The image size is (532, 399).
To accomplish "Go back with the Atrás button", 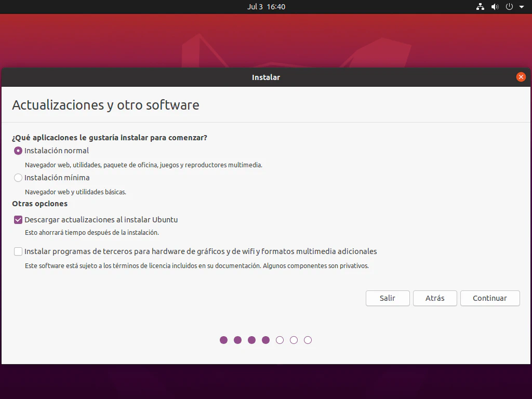I will [x=435, y=298].
